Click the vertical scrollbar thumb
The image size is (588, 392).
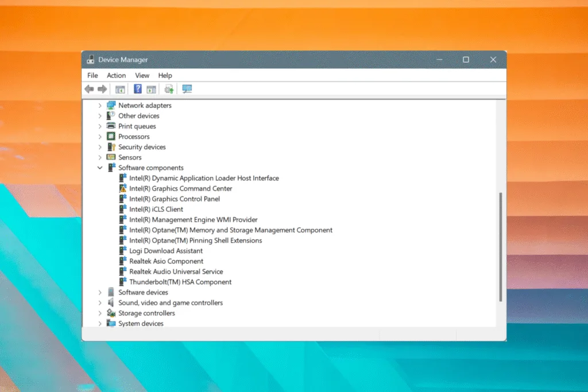(x=501, y=247)
